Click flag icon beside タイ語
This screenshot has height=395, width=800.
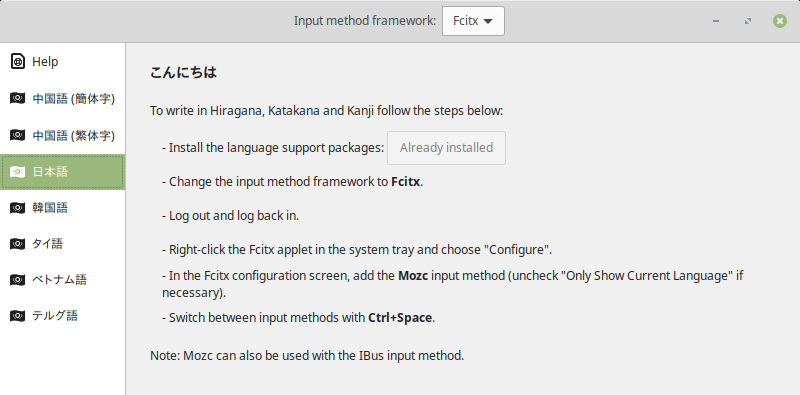tap(17, 244)
